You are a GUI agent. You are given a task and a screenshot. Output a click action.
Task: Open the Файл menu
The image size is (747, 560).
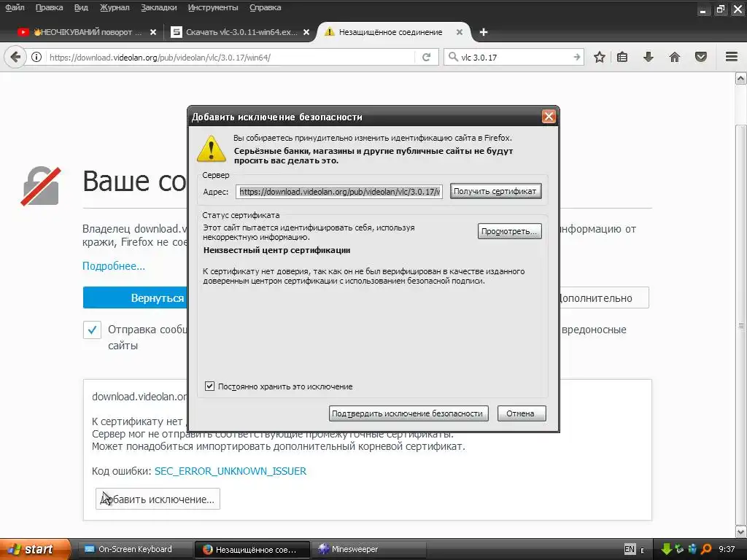(15, 7)
